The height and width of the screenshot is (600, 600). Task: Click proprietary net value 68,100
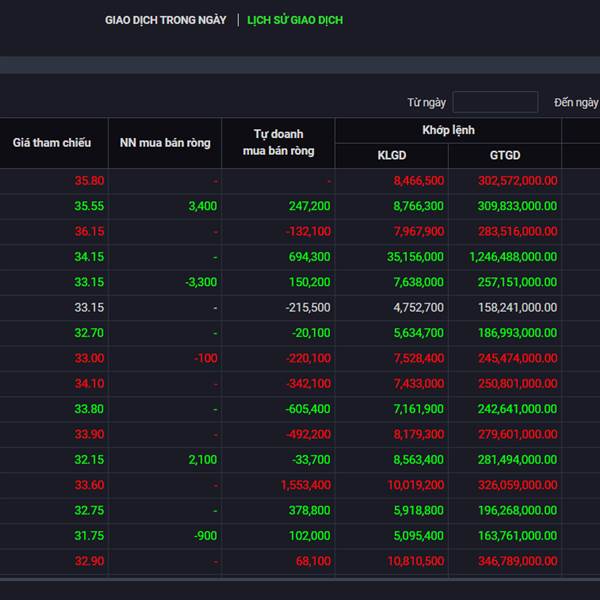point(313,561)
